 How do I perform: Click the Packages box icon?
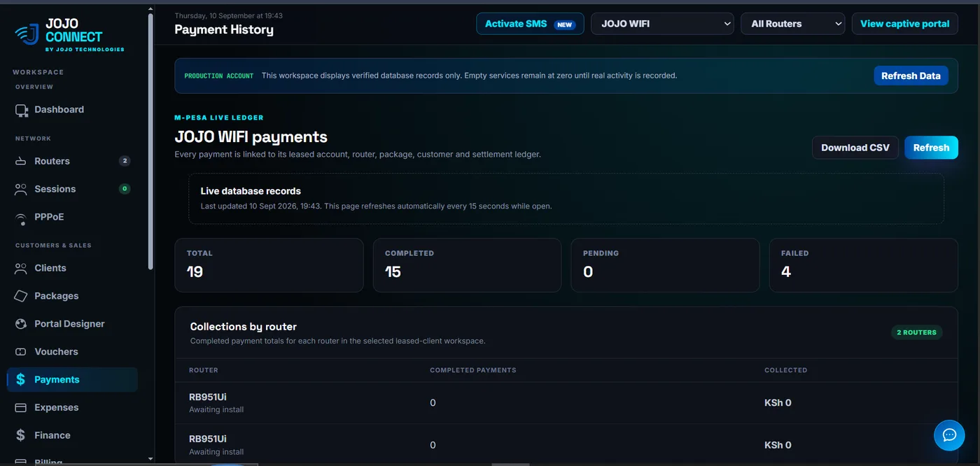point(21,296)
